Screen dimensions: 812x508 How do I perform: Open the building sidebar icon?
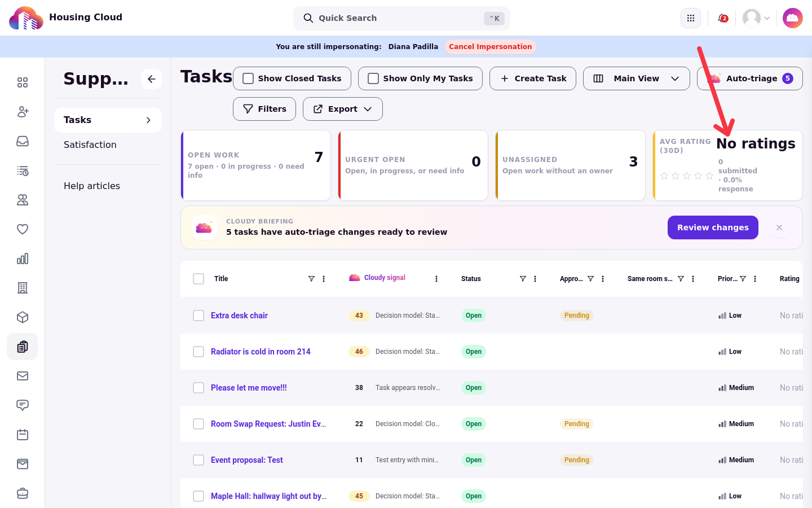click(x=23, y=288)
